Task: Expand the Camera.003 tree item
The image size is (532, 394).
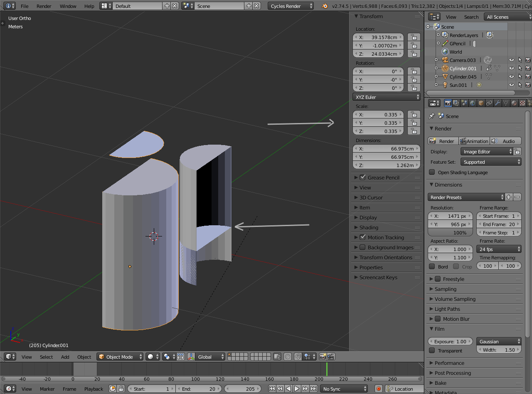Action: pos(436,60)
